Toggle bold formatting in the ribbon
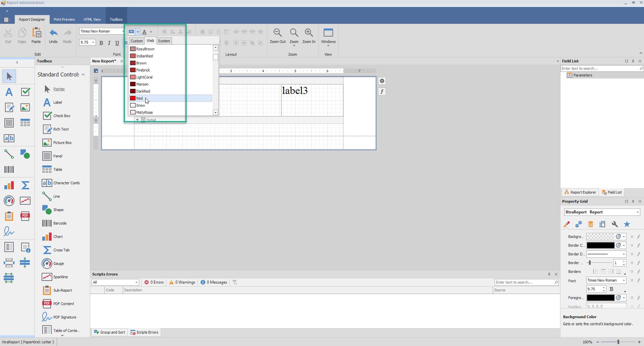The height and width of the screenshot is (346, 644). coord(101,43)
